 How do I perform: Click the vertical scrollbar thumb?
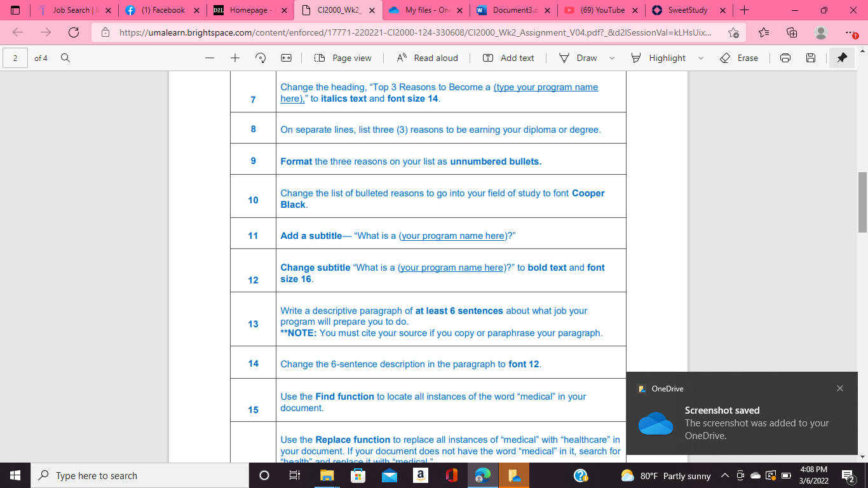(863, 202)
